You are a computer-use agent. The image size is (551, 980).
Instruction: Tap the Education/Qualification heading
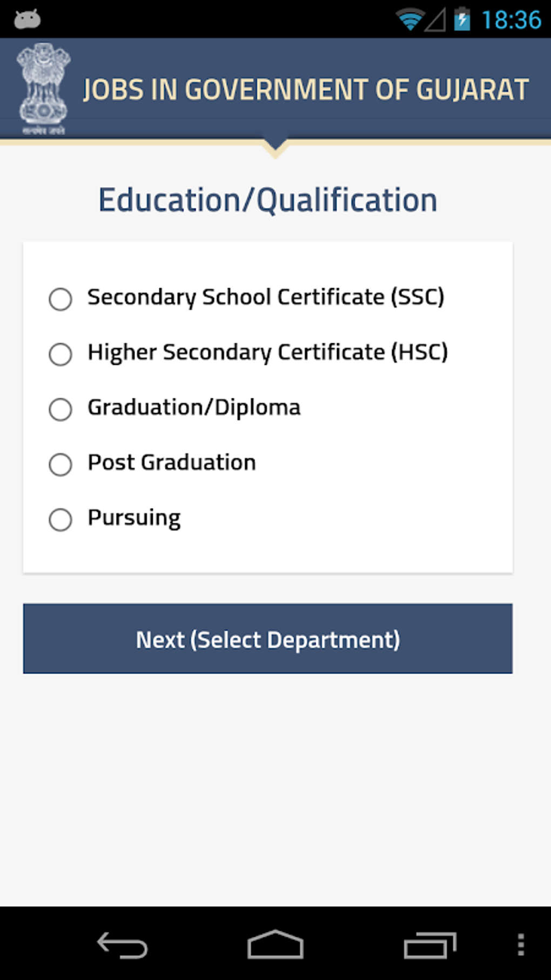tap(268, 200)
